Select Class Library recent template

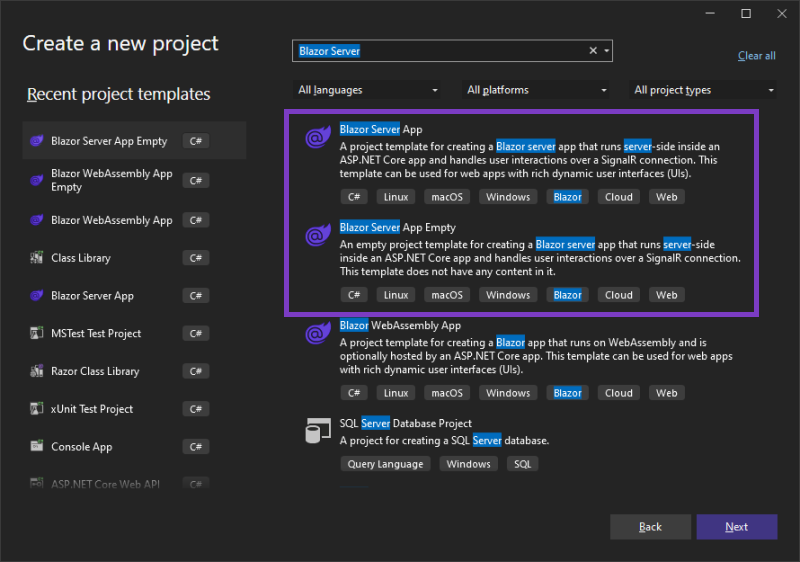click(134, 258)
